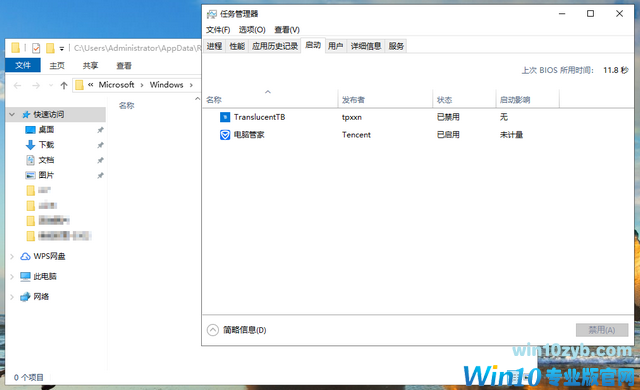Switch to the 用户 tab
This screenshot has height=390, width=640.
[336, 46]
